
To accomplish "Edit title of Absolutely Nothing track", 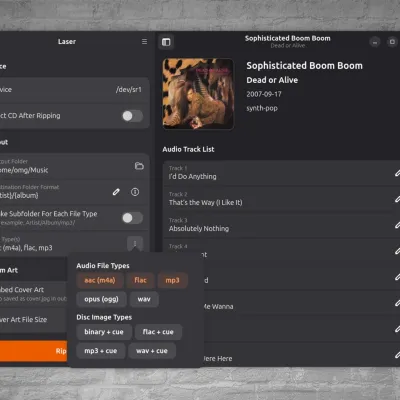I will [397, 225].
